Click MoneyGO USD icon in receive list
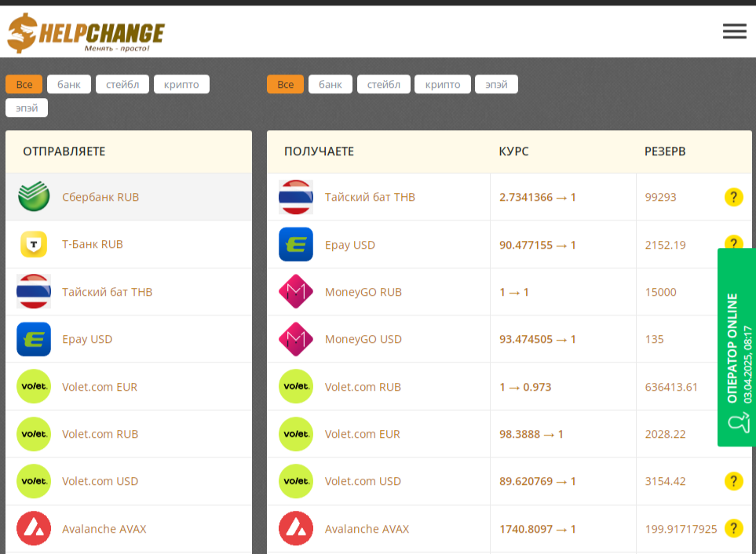Viewport: 756px width, 554px height. tap(296, 339)
